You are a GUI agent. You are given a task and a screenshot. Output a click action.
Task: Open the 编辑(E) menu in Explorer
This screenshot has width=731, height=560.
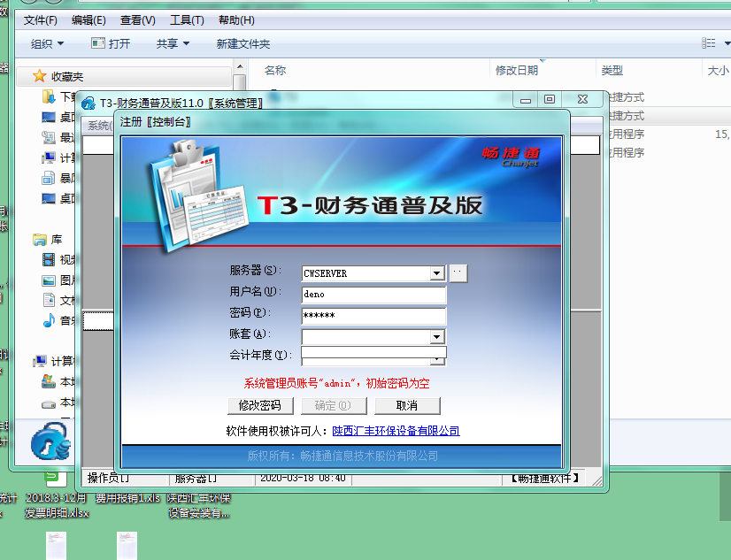pos(88,20)
